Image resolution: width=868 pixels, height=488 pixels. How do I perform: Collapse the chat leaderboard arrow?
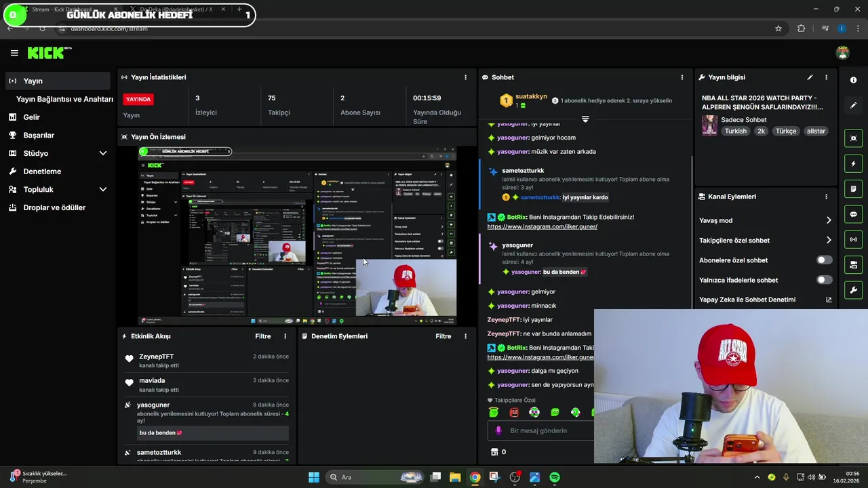[585, 119]
